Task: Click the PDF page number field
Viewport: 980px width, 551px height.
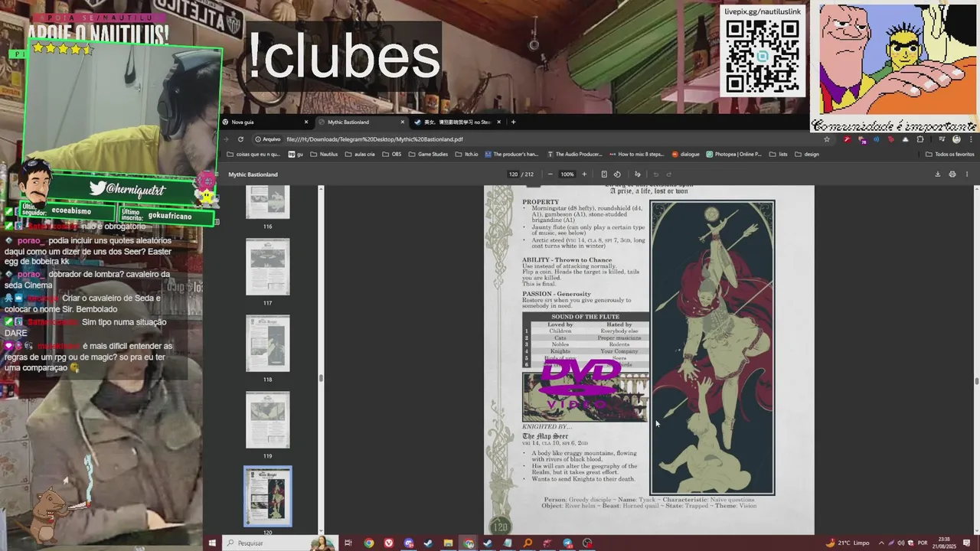Action: 513,174
